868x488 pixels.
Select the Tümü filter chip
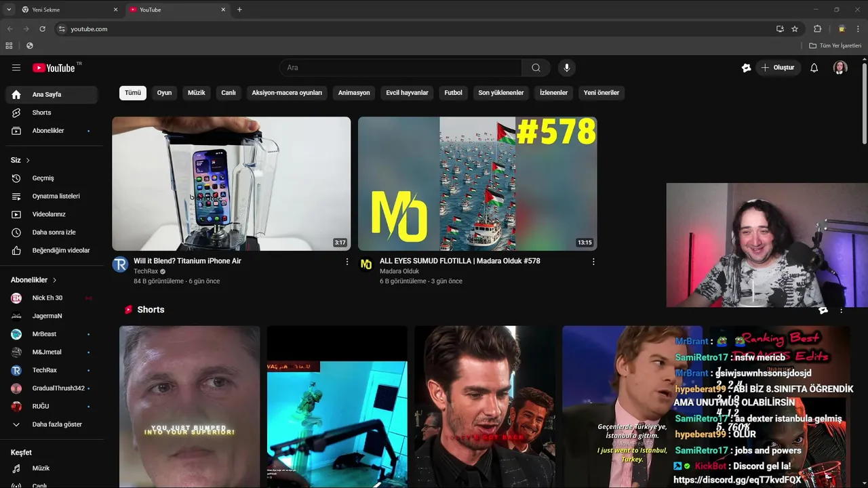pyautogui.click(x=133, y=93)
